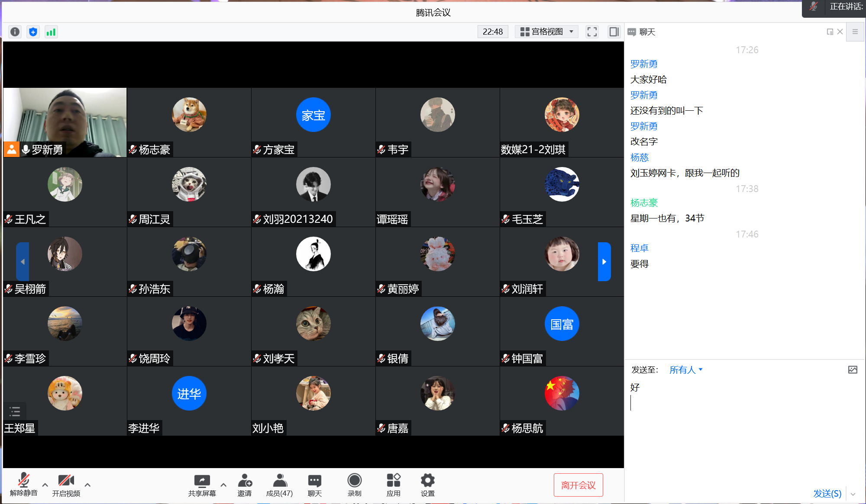The height and width of the screenshot is (504, 866).
Task: Check the green network signal icon
Action: [x=51, y=32]
